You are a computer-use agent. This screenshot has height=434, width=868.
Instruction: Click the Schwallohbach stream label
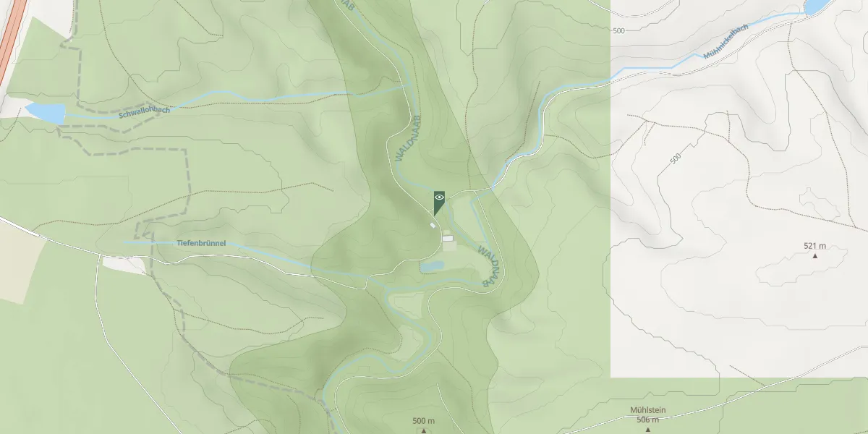pos(144,114)
